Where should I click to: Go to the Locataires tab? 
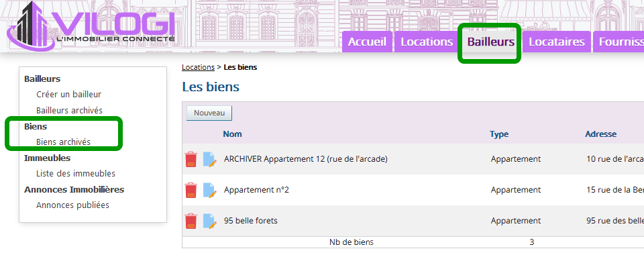point(557,42)
